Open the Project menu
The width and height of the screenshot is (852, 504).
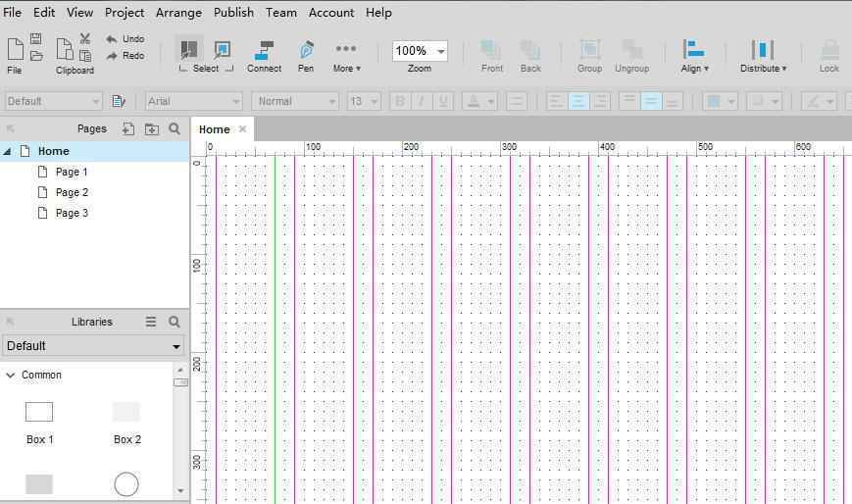125,13
